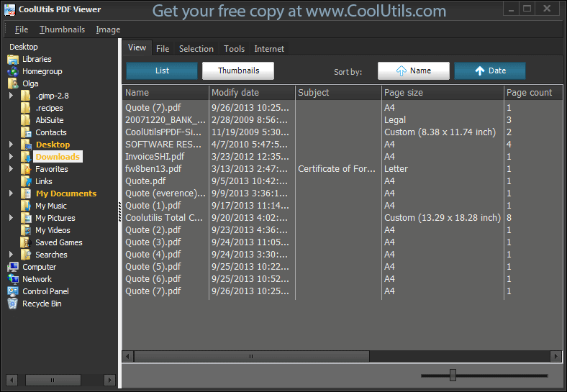567x392 pixels.
Task: Sort files by Name
Action: [x=414, y=71]
